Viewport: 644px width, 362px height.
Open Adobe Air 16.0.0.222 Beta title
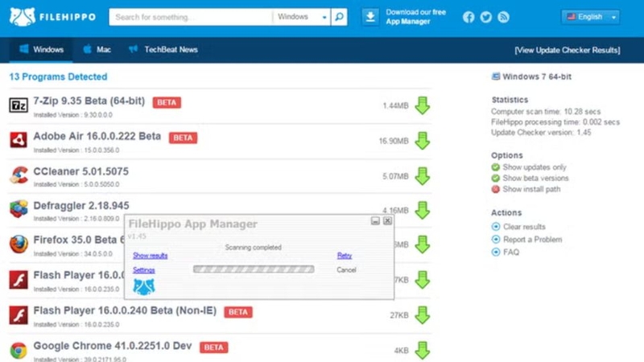tap(97, 136)
